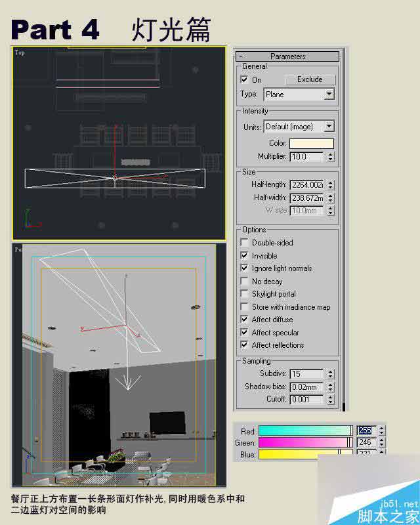Select the plane light in Top viewport
The height and width of the screenshot is (525, 420).
(x=115, y=178)
